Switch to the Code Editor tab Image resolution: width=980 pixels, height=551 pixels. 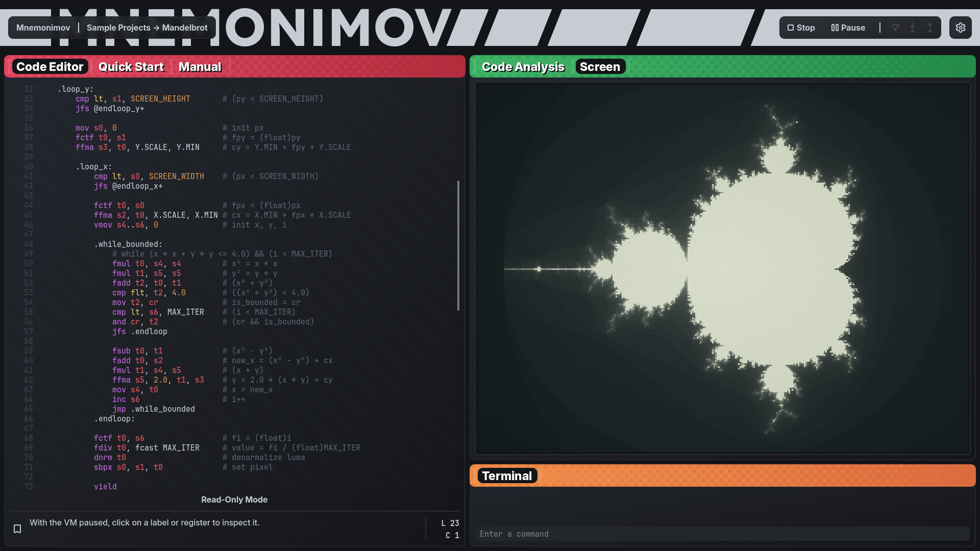50,67
